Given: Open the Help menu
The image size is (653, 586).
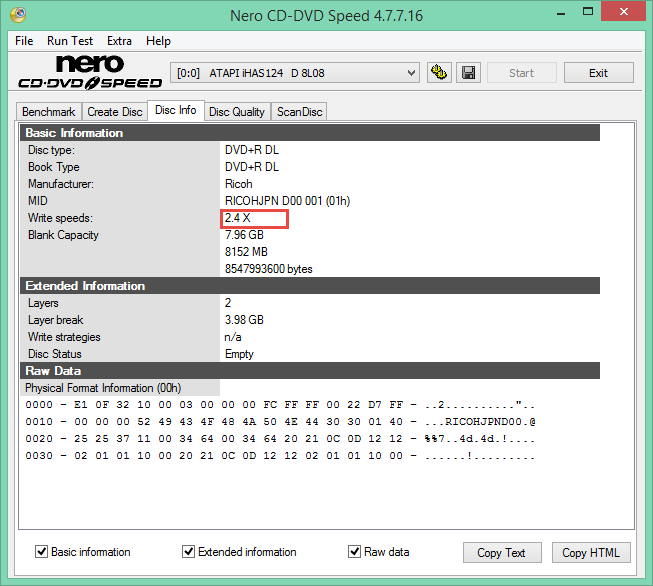Looking at the screenshot, I should point(158,41).
